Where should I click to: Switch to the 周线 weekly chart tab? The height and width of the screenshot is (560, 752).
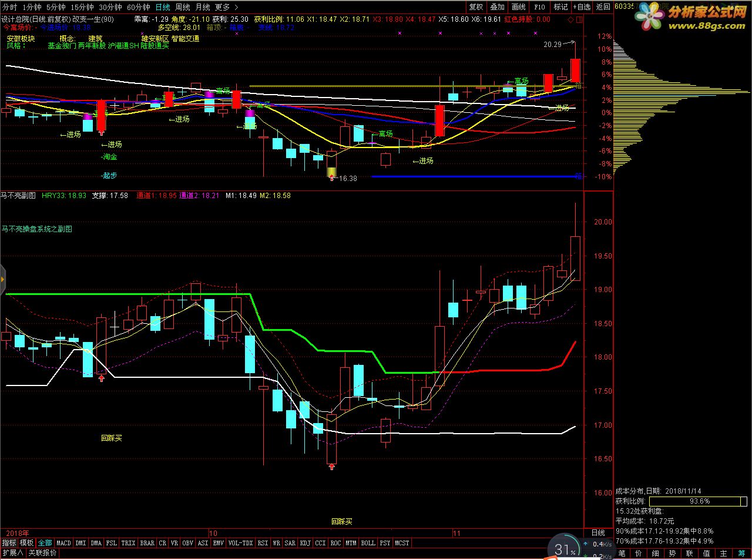click(x=183, y=7)
